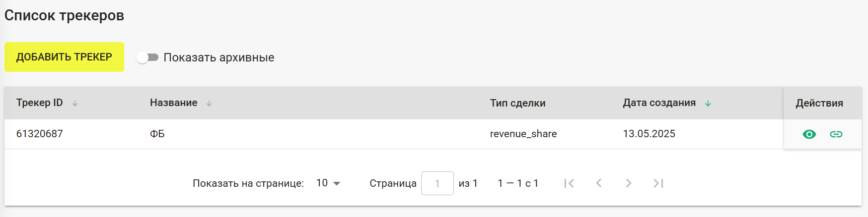868x217 pixels.
Task: Click the green link icon for tracker 61320687
Action: 836,134
